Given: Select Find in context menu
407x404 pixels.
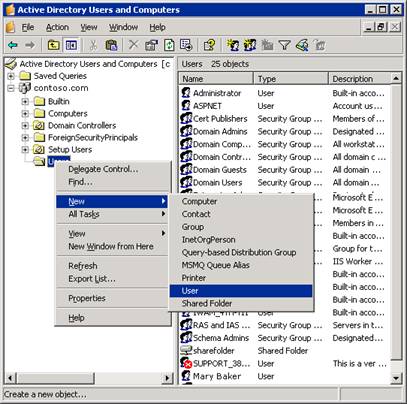Looking at the screenshot, I should coord(112,182).
